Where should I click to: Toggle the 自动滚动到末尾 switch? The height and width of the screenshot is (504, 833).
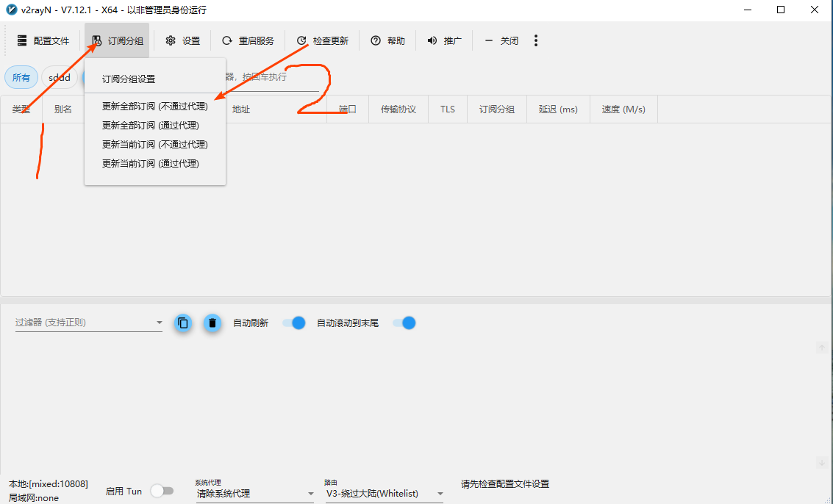point(404,323)
